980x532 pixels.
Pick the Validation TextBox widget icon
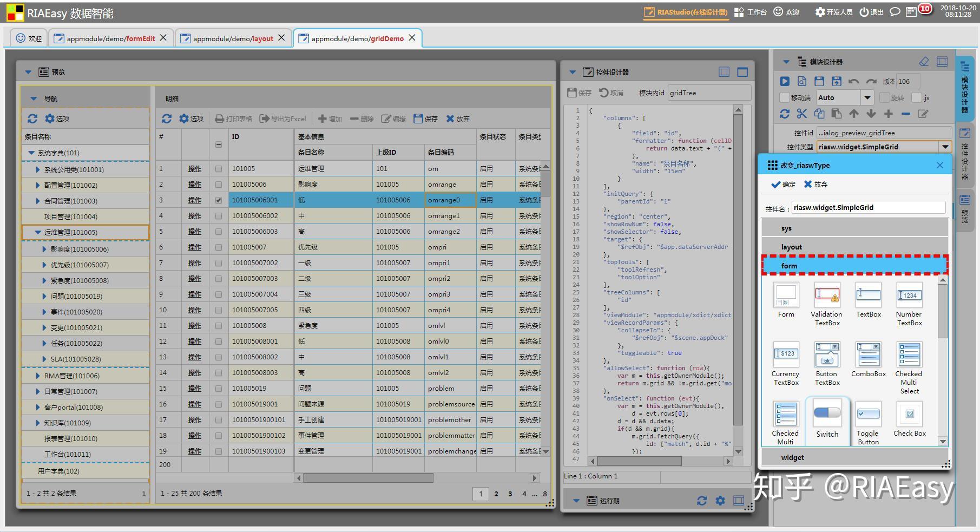pos(827,295)
